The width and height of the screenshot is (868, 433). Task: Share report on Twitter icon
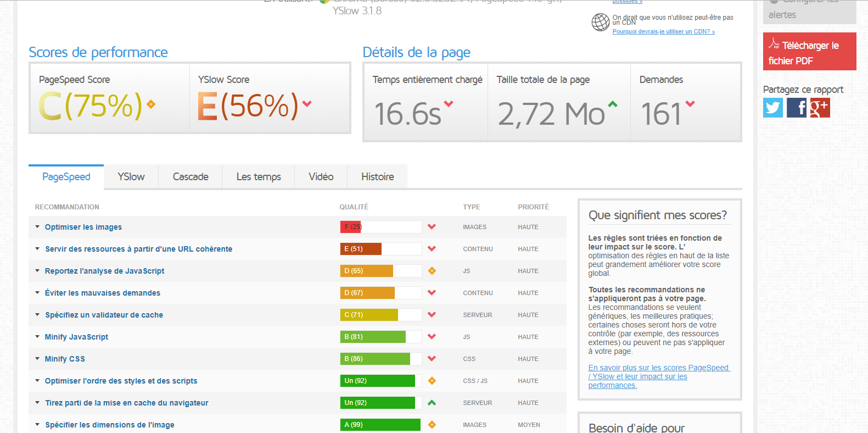773,108
